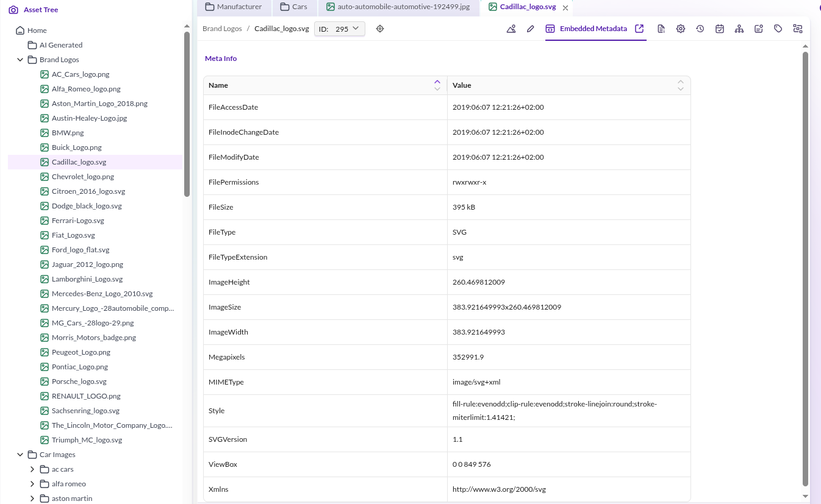Open Buick_Logo.png in the tree
Image resolution: width=821 pixels, height=504 pixels.
[77, 147]
